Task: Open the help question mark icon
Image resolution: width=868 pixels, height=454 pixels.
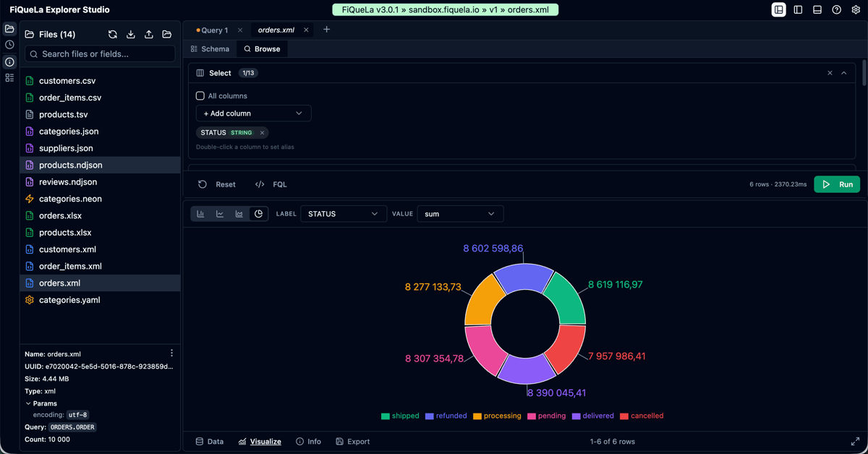Action: (x=836, y=10)
